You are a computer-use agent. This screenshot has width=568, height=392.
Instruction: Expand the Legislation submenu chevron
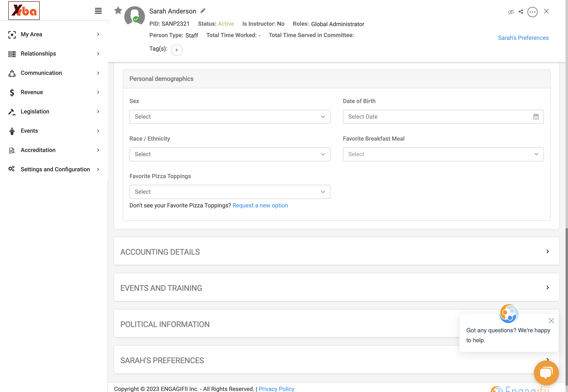pos(98,112)
